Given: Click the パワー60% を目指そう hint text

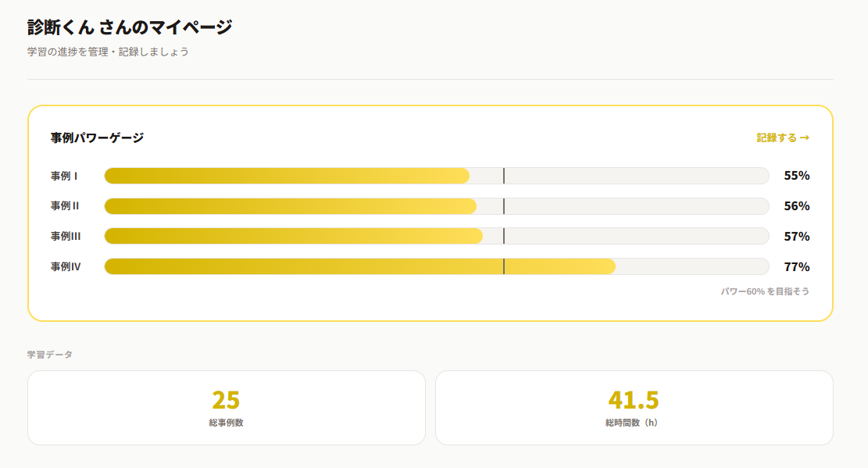Looking at the screenshot, I should pyautogui.click(x=765, y=291).
